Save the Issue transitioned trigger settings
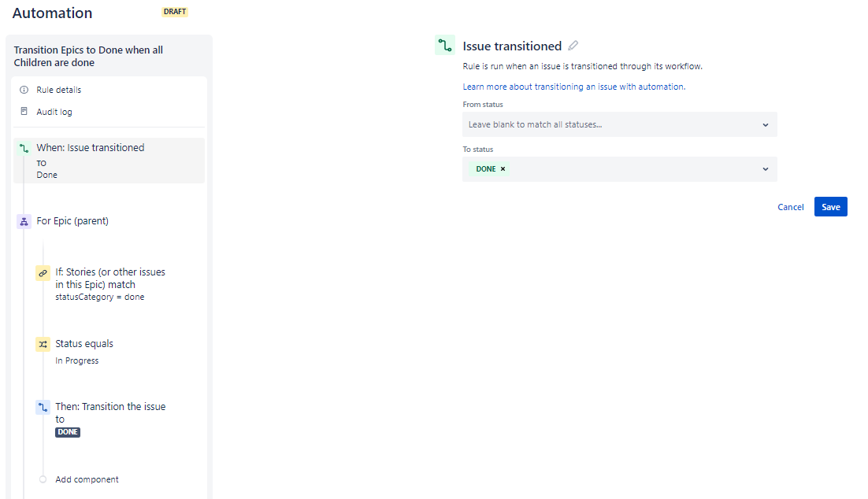Viewport: 868px width, 499px height. pos(830,206)
